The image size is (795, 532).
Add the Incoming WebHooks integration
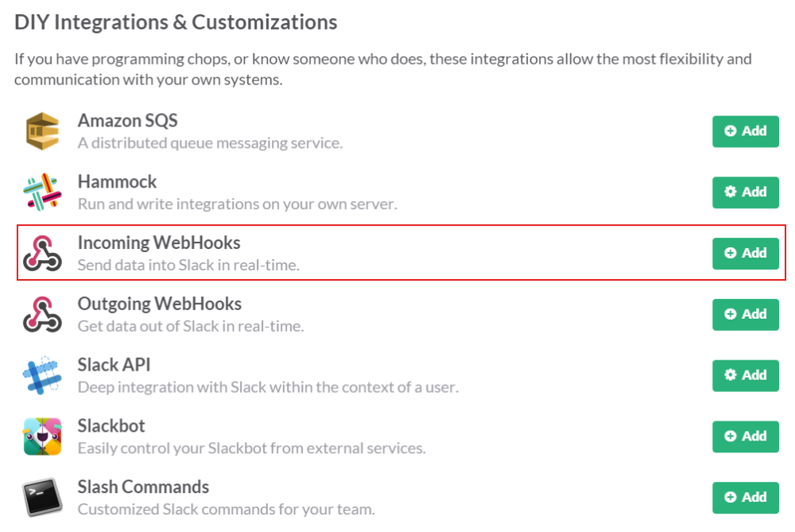click(745, 253)
